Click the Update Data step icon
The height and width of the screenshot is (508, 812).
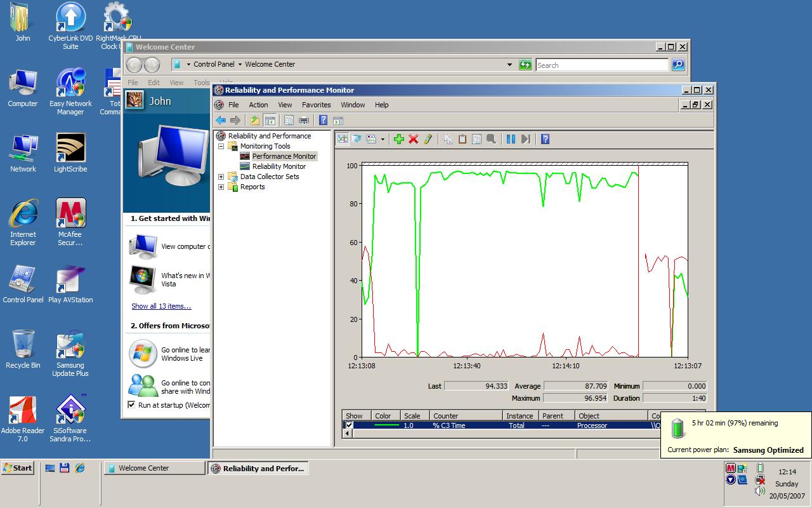[x=525, y=139]
